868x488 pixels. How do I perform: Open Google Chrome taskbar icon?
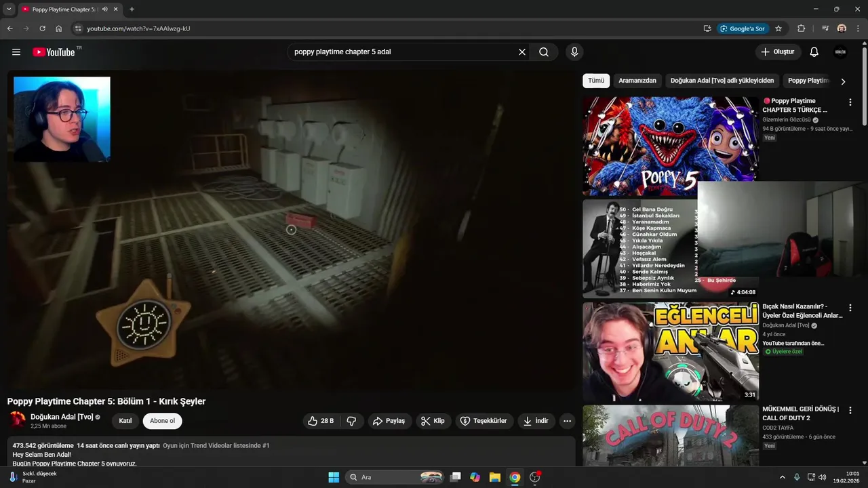point(515,477)
